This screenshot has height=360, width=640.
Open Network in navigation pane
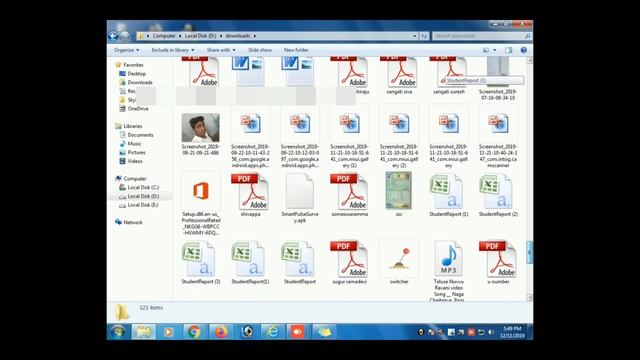pos(133,222)
